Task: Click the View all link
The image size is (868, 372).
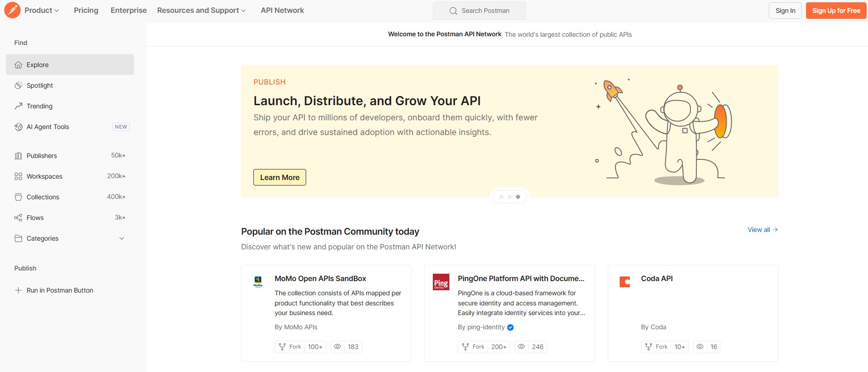Action: click(762, 230)
